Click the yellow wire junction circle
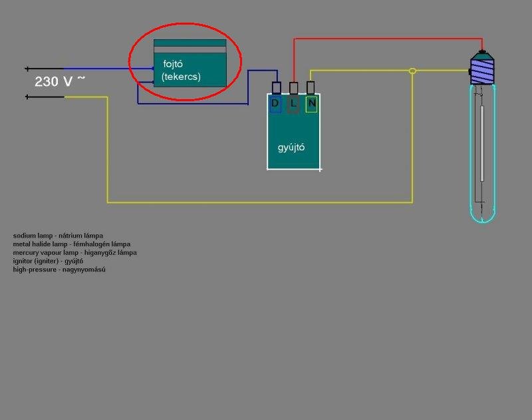532x420 pixels. tap(412, 71)
